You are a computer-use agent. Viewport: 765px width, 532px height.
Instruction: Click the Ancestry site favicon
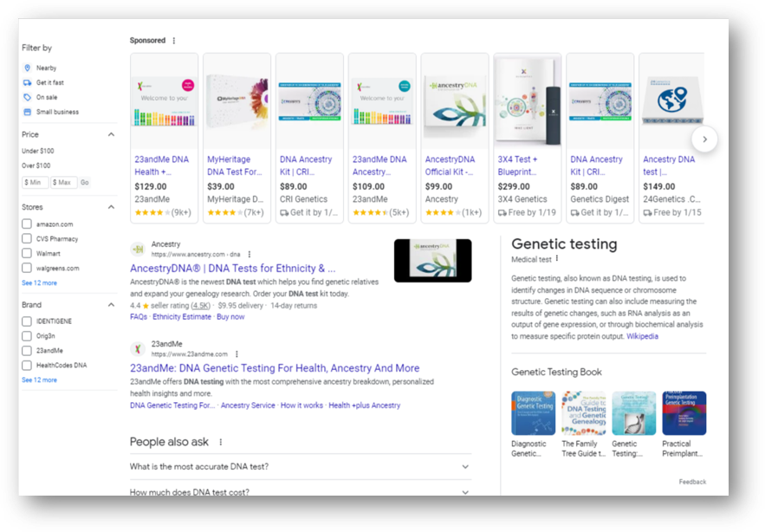(x=138, y=249)
